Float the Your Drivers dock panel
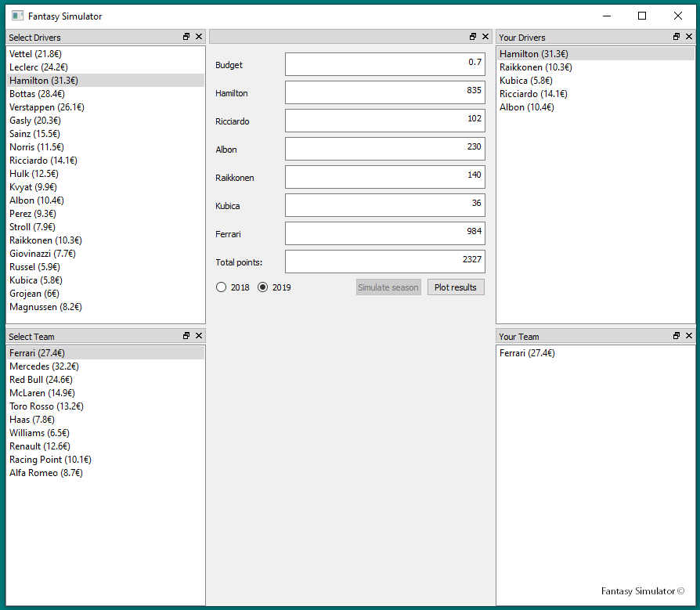Screen dimensions: 700x610 [677, 37]
